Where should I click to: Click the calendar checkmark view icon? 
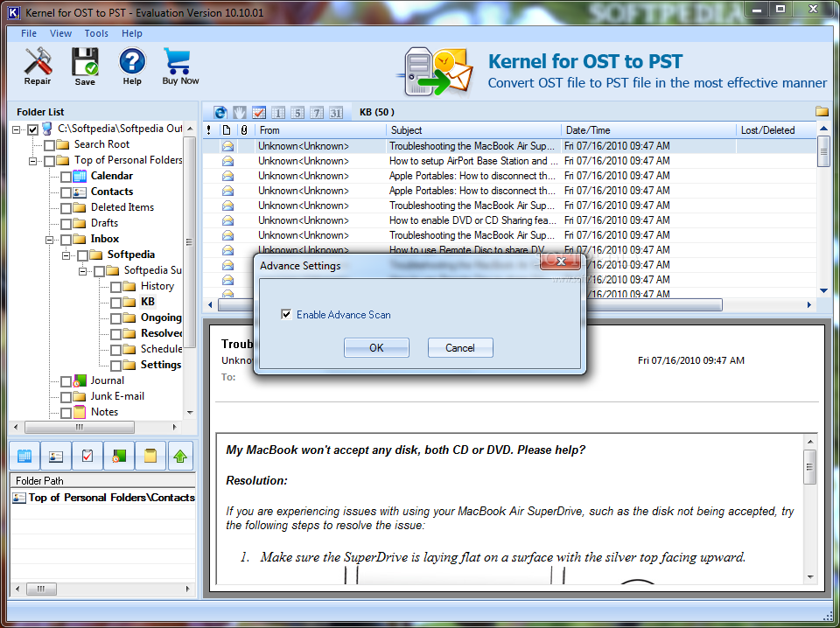259,113
